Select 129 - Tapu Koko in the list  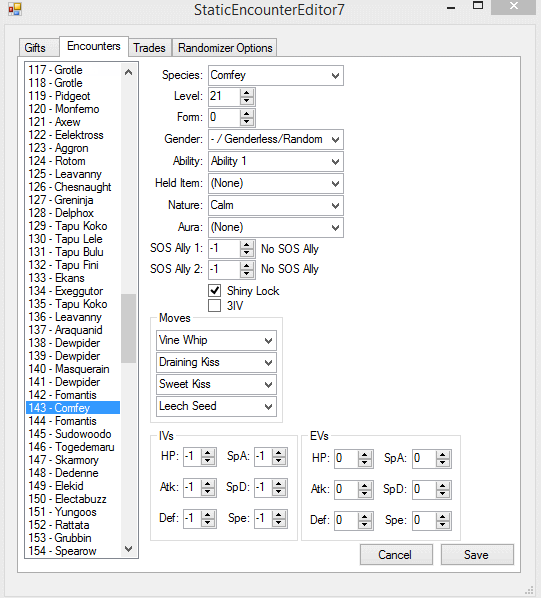point(73,226)
